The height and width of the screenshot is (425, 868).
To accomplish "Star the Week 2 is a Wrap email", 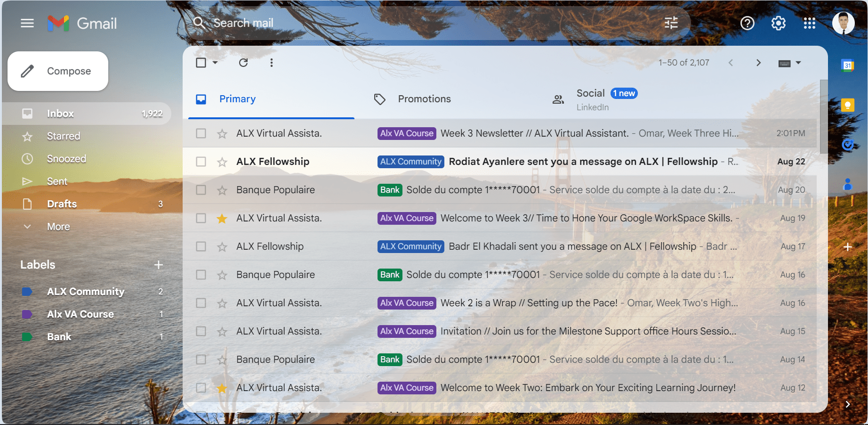I will [x=222, y=303].
